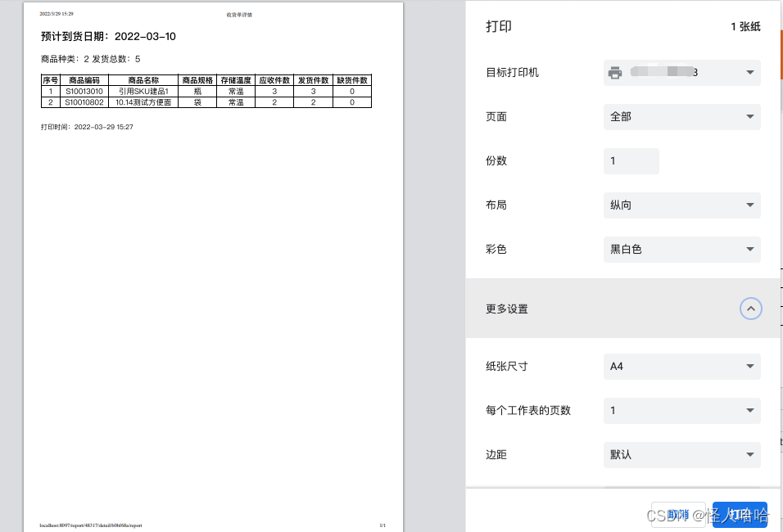The height and width of the screenshot is (532, 783).
Task: Click the 目标打印机 label
Action: coord(512,73)
